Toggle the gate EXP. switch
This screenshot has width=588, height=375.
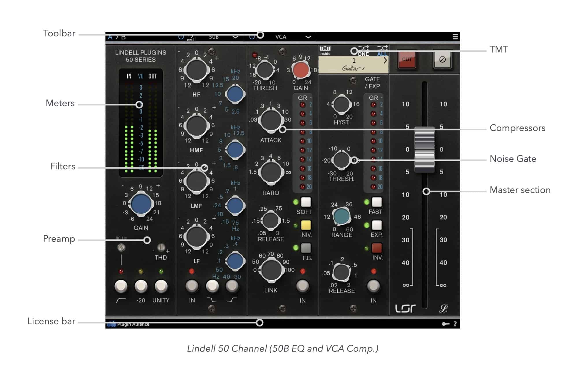[377, 225]
